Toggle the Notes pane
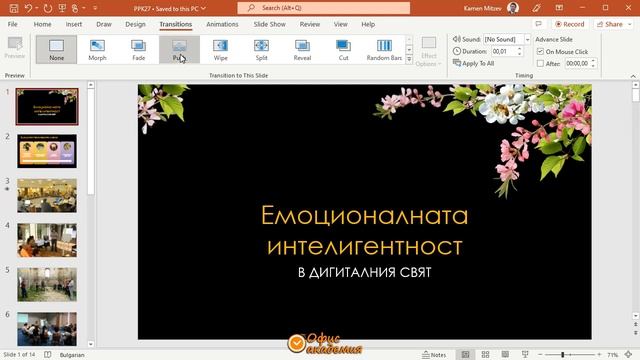 coord(434,355)
